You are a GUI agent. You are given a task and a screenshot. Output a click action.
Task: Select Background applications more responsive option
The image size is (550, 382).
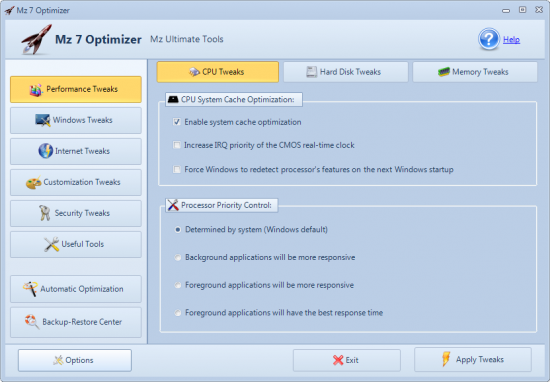pyautogui.click(x=178, y=257)
